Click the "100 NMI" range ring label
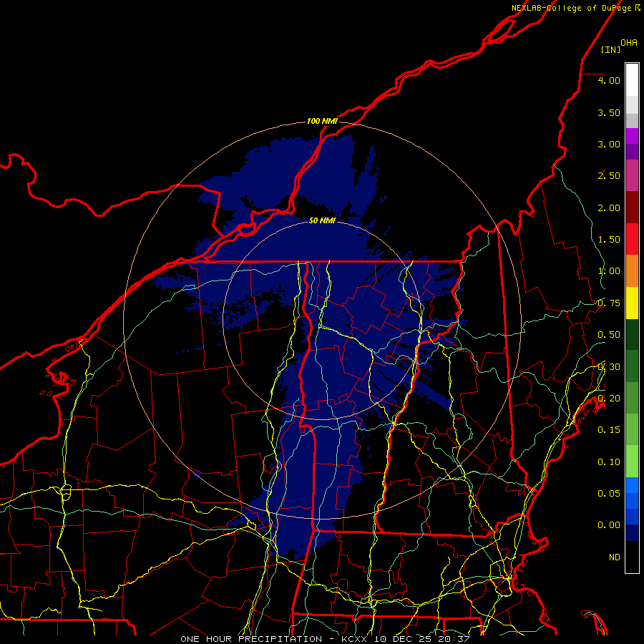Image resolution: width=644 pixels, height=644 pixels. coord(322,121)
